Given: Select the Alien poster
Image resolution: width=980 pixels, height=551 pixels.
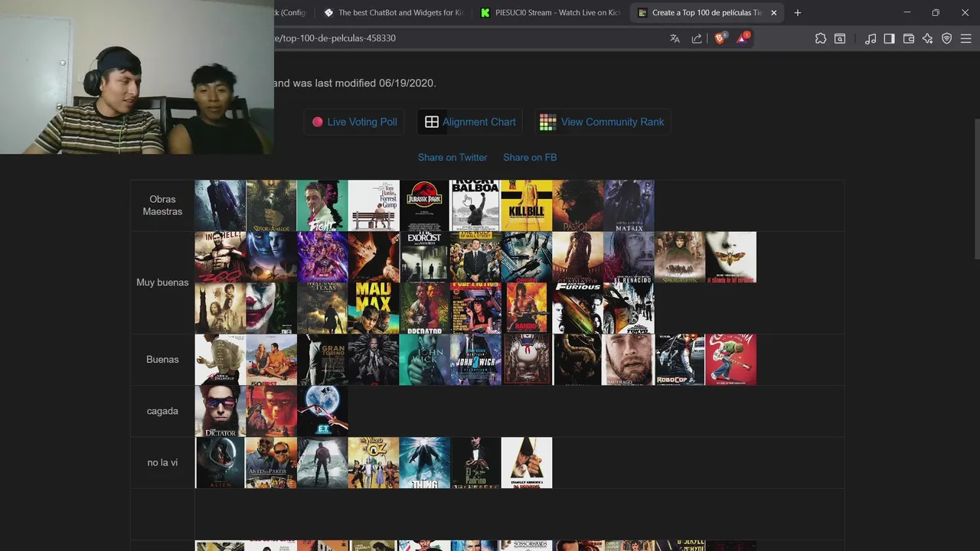Looking at the screenshot, I should tap(220, 462).
